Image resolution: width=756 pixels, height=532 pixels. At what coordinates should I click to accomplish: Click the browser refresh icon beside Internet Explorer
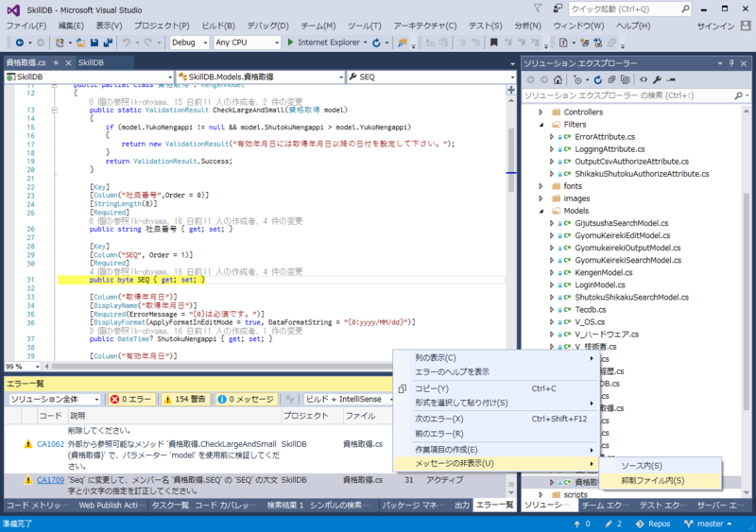[x=376, y=43]
